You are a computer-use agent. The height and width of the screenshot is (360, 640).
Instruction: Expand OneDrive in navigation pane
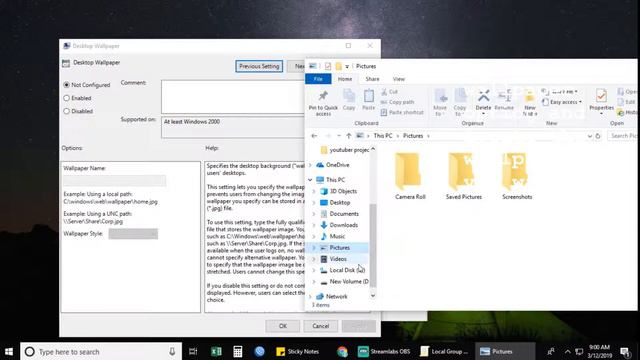pos(310,165)
